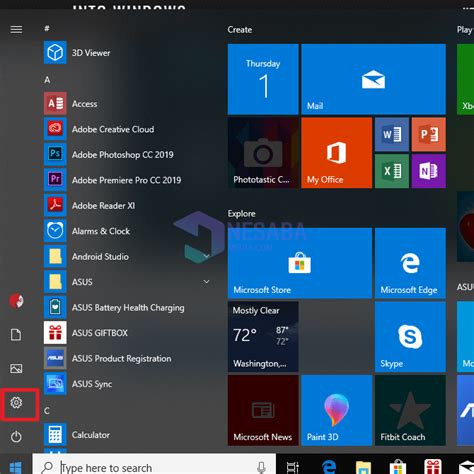Screen dimensions: 474x474
Task: Click the Explore group title
Action: click(241, 214)
